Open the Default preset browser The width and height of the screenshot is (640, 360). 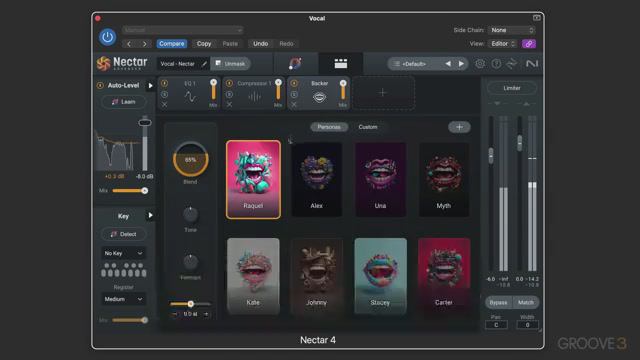point(414,64)
